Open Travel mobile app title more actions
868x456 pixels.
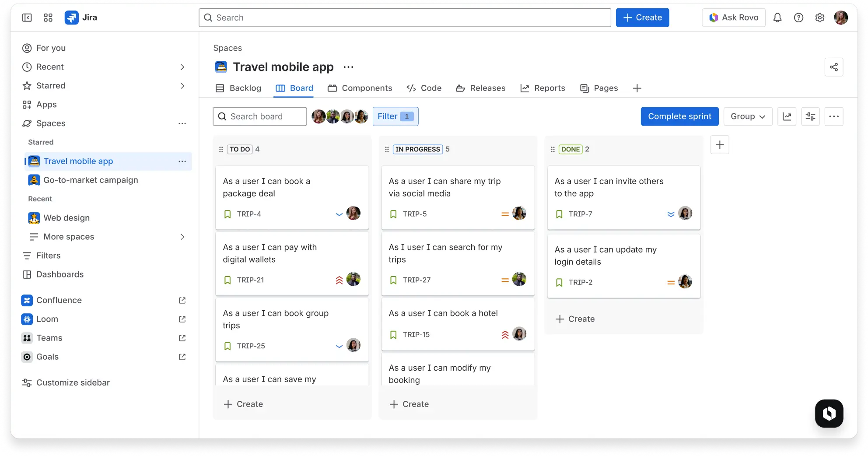(x=349, y=67)
